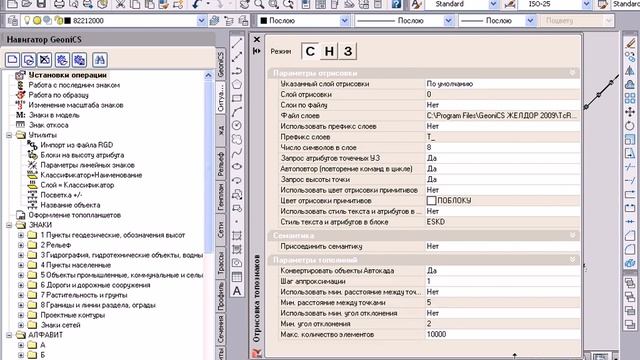The width and height of the screenshot is (640, 360).
Task: Open the lineweight Послою dropdown
Action: (531, 20)
